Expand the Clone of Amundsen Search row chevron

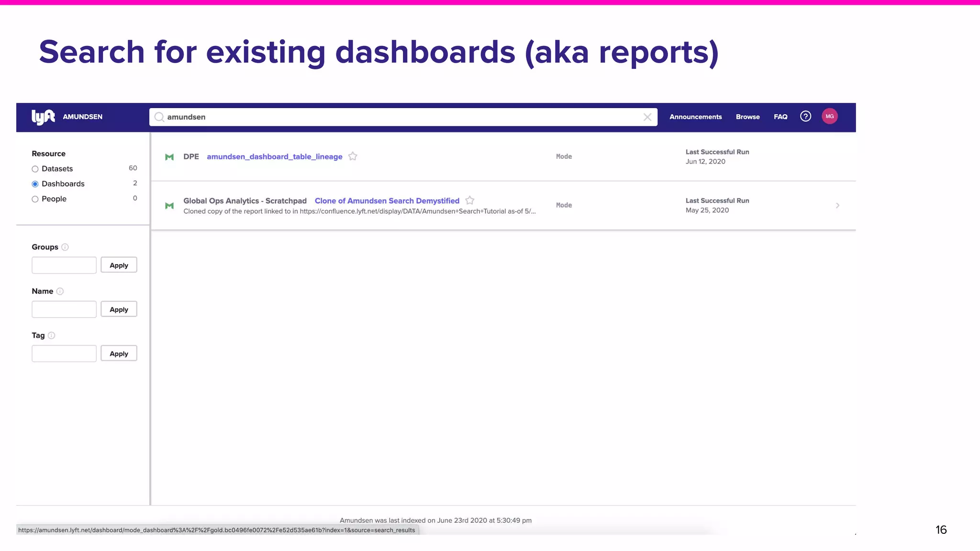[x=837, y=206]
